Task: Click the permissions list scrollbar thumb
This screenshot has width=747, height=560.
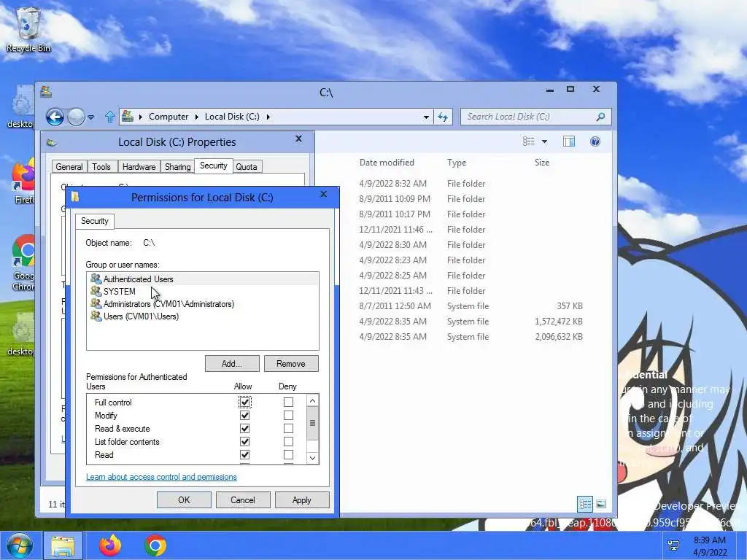Action: (312, 424)
